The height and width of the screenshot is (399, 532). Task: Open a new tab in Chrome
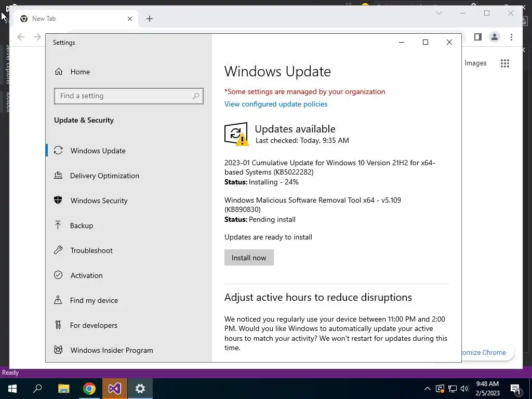150,19
